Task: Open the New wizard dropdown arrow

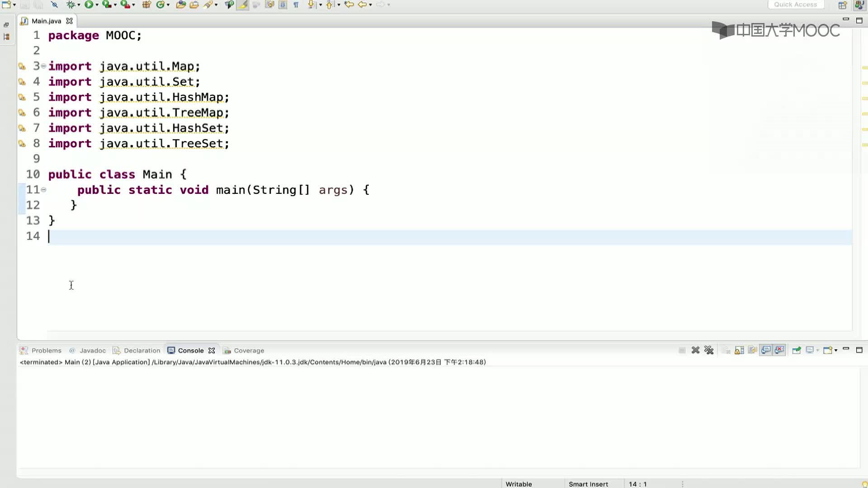Action: 14,5
